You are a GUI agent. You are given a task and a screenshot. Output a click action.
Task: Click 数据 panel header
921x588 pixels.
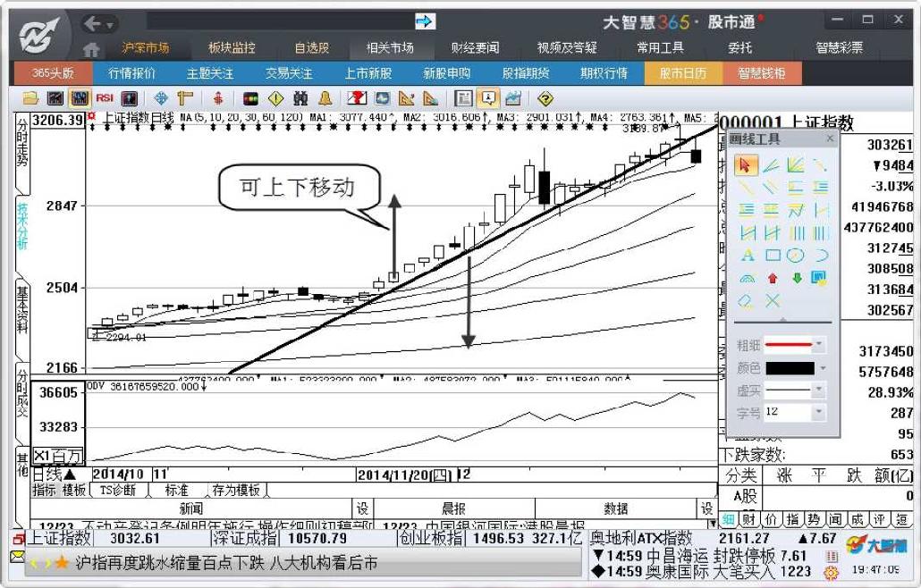[x=615, y=508]
